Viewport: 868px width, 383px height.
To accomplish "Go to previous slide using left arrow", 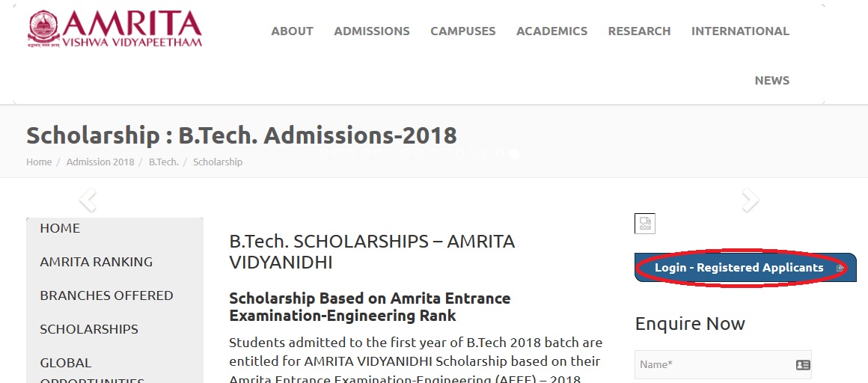I will point(88,200).
